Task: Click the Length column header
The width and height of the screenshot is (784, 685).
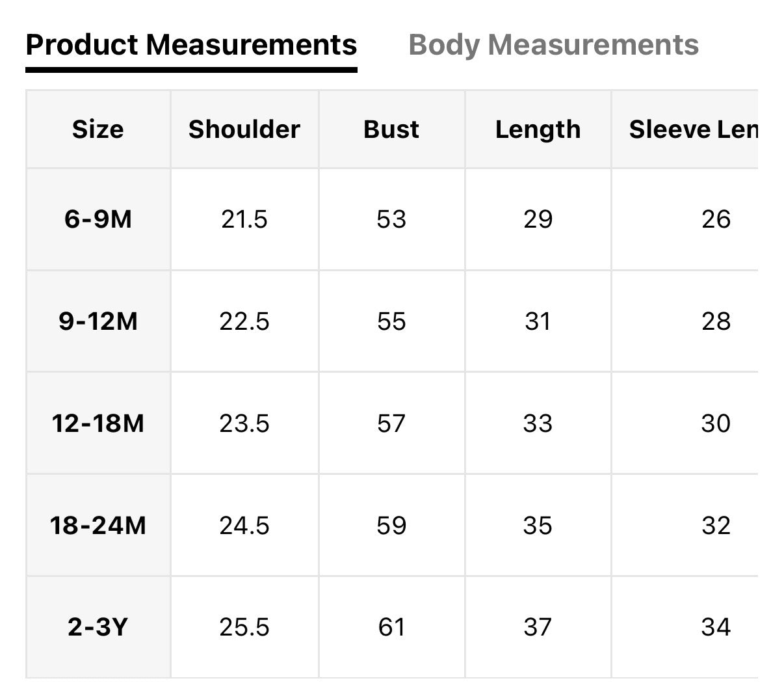Action: coord(538,129)
